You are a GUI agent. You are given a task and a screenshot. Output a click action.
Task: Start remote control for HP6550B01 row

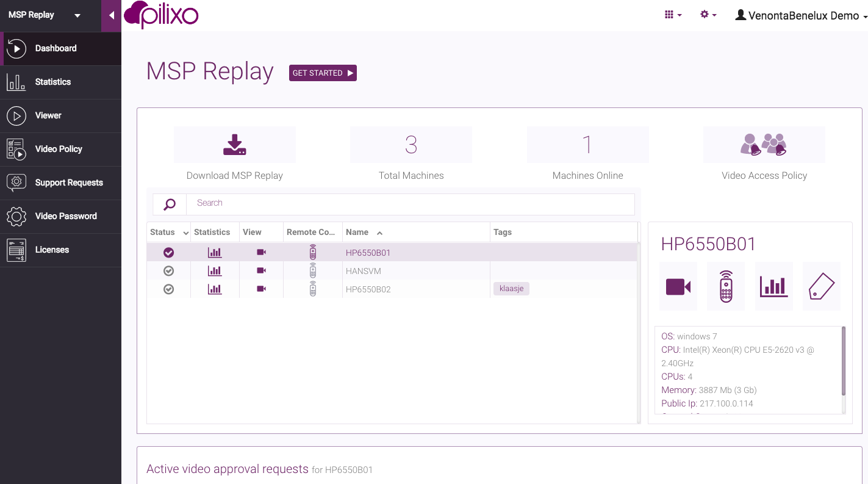pos(313,253)
